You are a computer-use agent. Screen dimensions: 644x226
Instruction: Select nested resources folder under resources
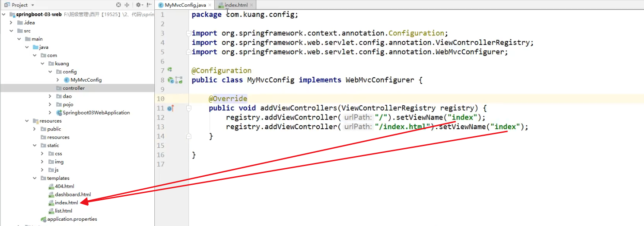click(58, 137)
